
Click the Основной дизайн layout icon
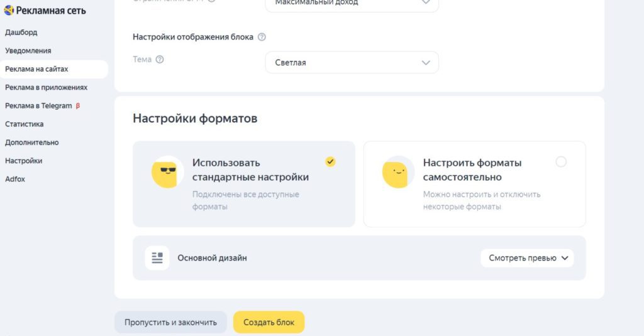157,257
